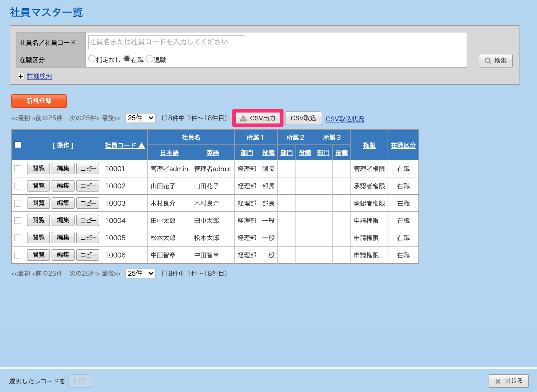The height and width of the screenshot is (392, 537).
Task: Click the CSV取込 button
Action: point(303,118)
